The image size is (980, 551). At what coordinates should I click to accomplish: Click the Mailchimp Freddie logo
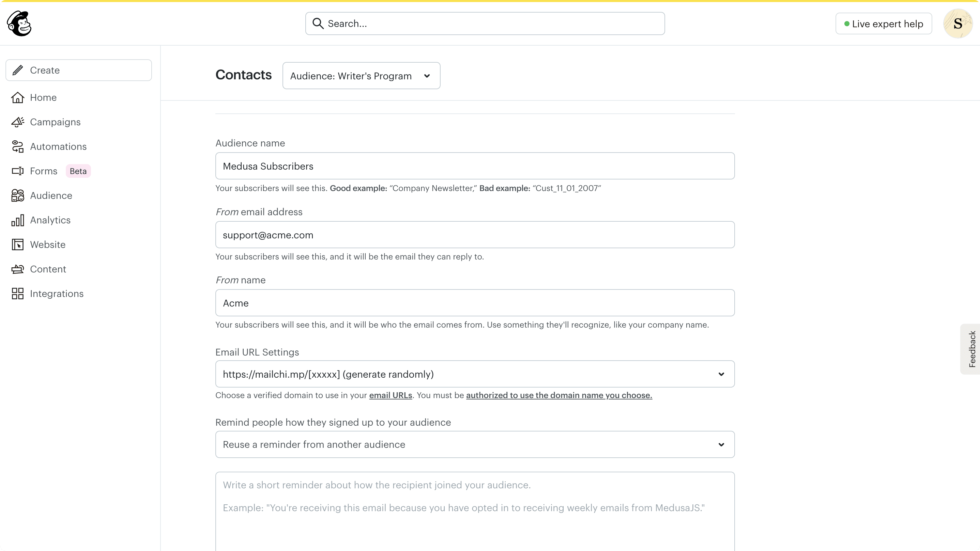coord(18,23)
